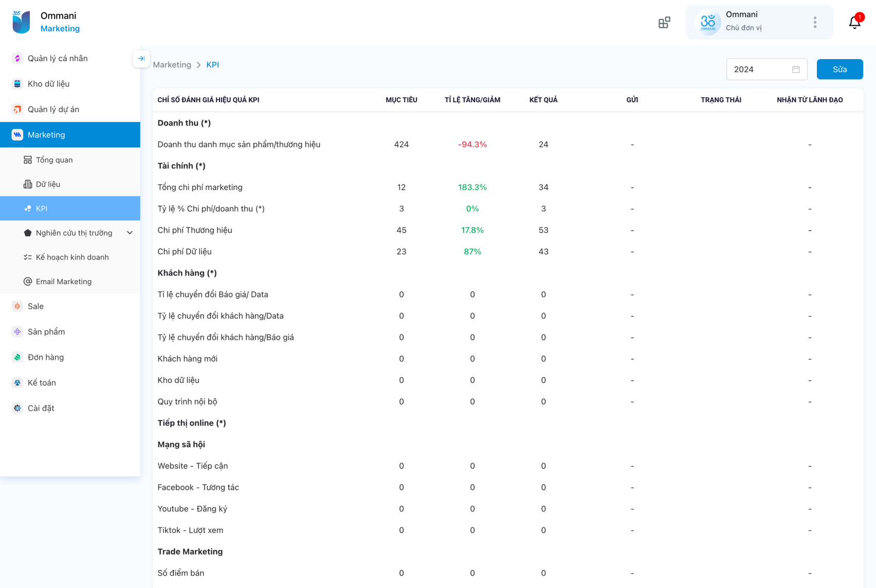The image size is (876, 588).
Task: Open Tổng quan under Marketing
Action: [x=54, y=160]
